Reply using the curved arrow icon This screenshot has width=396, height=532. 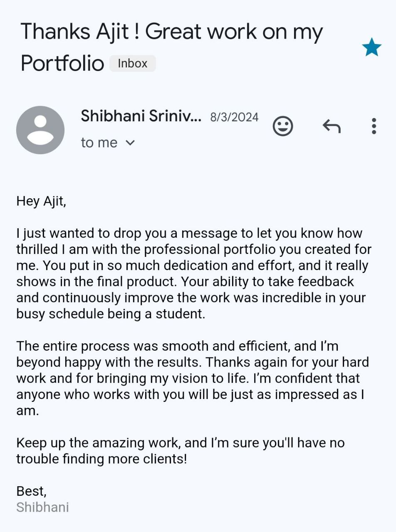pyautogui.click(x=332, y=126)
